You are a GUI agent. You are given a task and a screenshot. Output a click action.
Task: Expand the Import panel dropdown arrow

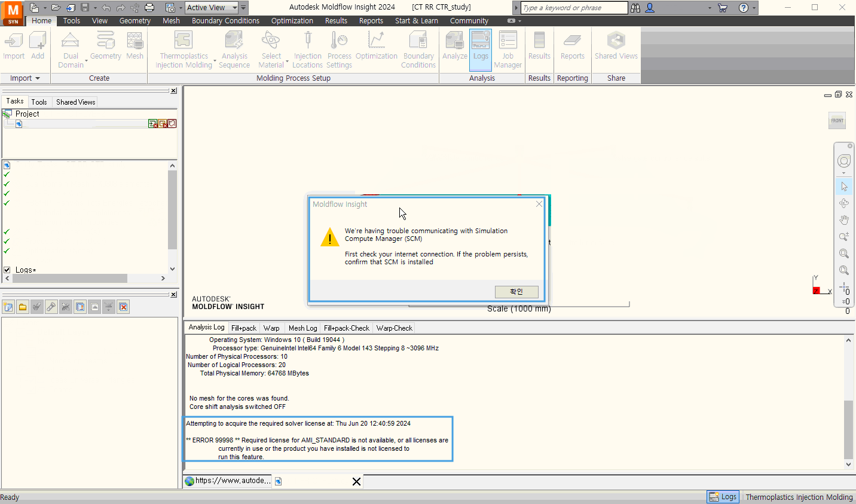pos(38,78)
